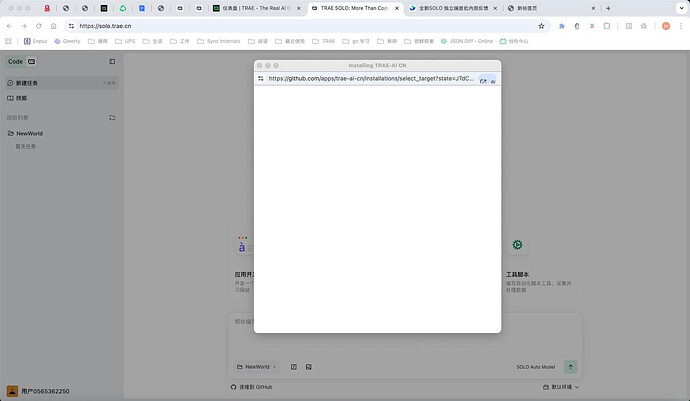Select the NewWorld project in sidebar
690x401 pixels.
[x=29, y=133]
